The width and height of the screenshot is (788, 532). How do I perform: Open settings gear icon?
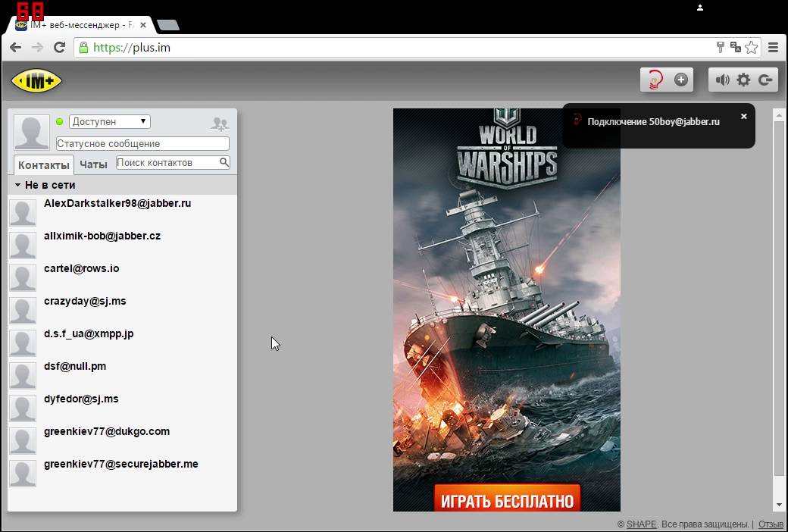coord(743,80)
